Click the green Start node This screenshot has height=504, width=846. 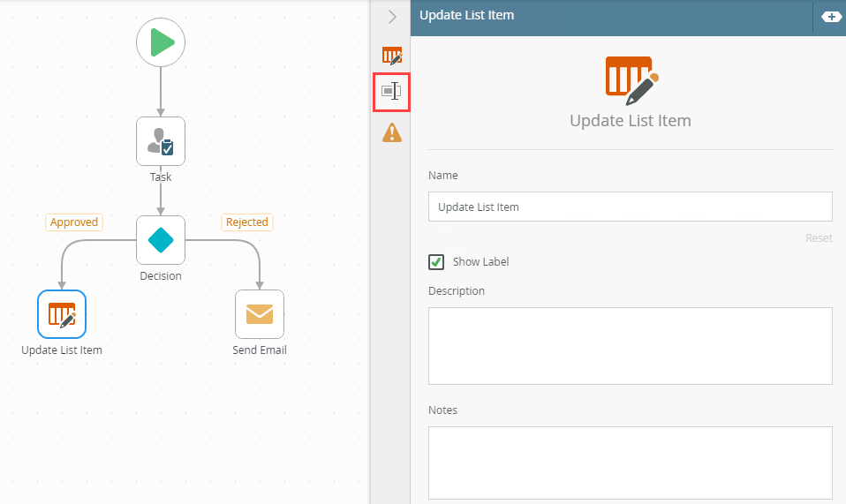[161, 42]
